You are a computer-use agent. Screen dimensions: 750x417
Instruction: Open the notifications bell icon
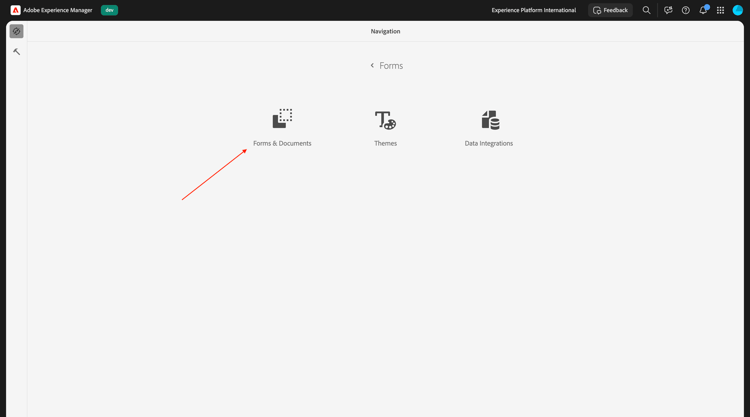703,10
